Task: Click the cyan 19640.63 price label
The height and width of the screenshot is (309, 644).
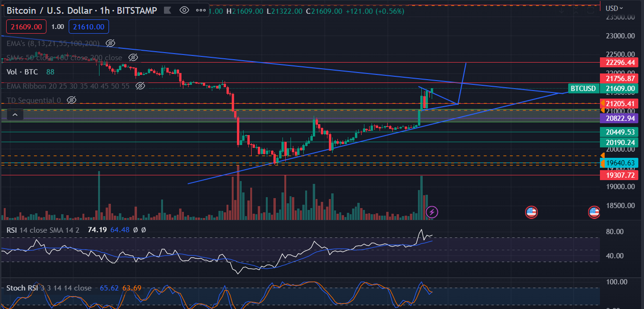Action: 620,163
